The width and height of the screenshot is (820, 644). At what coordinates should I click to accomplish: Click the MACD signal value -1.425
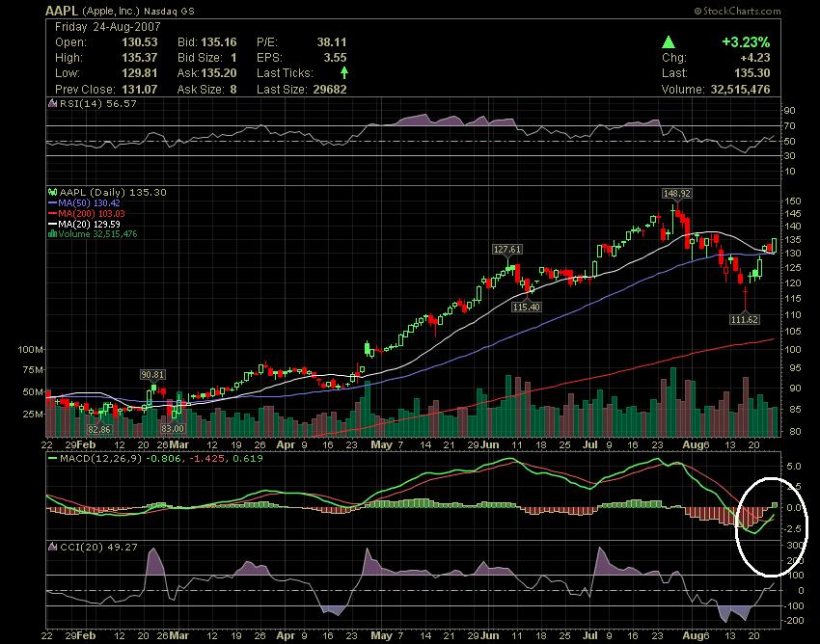click(x=206, y=459)
